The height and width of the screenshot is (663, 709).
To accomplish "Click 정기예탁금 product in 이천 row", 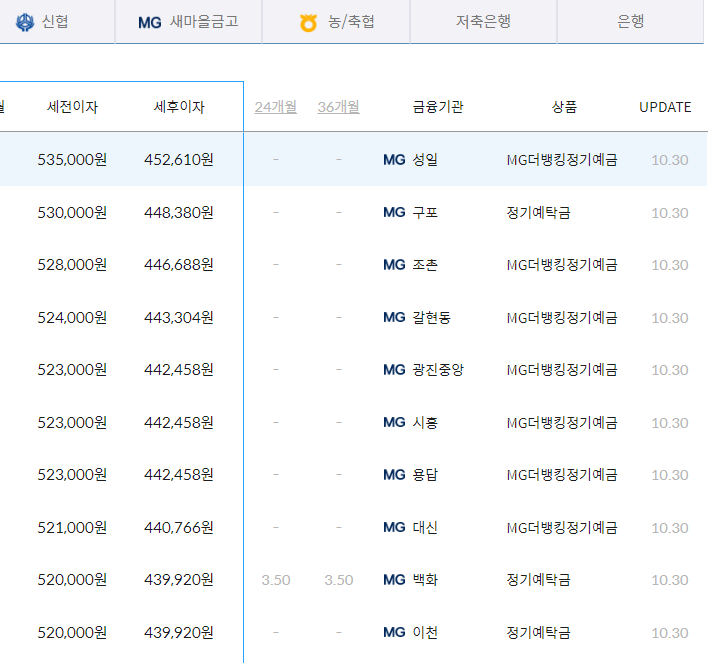I will (x=538, y=632).
